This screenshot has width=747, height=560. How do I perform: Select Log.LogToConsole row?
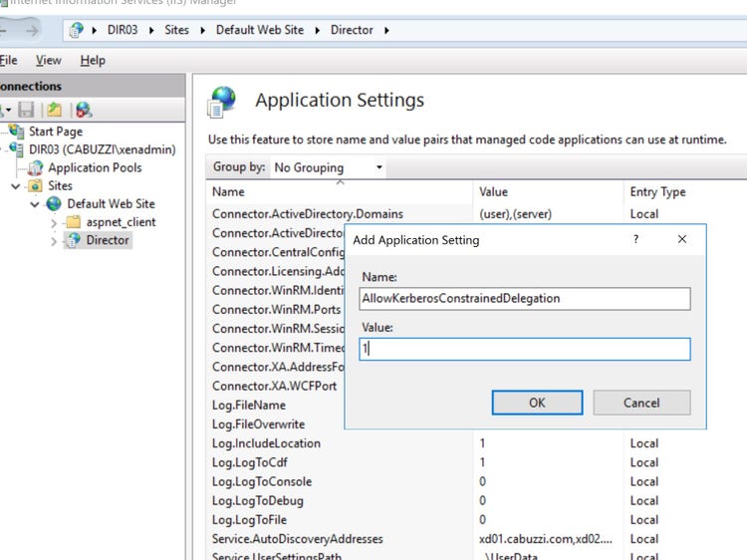(x=476, y=481)
